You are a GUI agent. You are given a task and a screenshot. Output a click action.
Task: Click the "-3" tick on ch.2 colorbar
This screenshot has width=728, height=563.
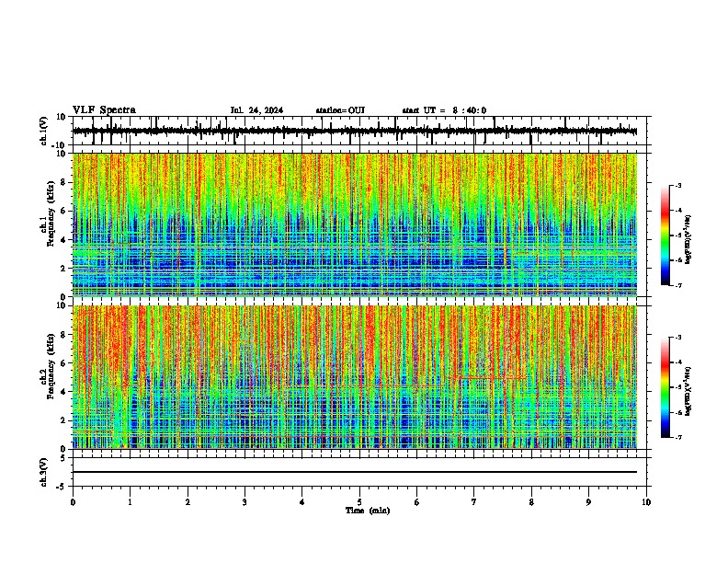pyautogui.click(x=678, y=338)
